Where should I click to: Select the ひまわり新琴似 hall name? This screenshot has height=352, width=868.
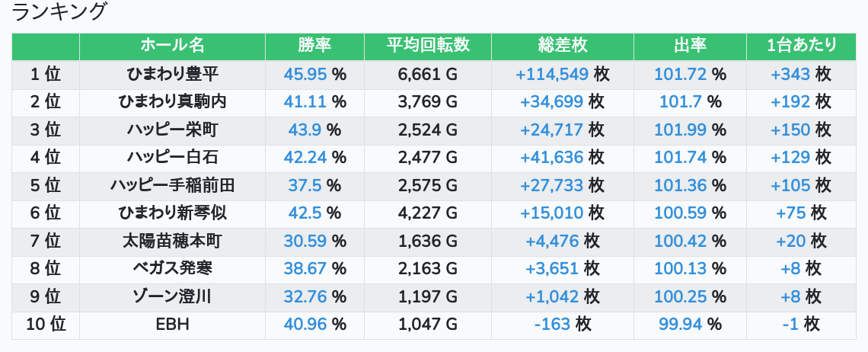(172, 213)
